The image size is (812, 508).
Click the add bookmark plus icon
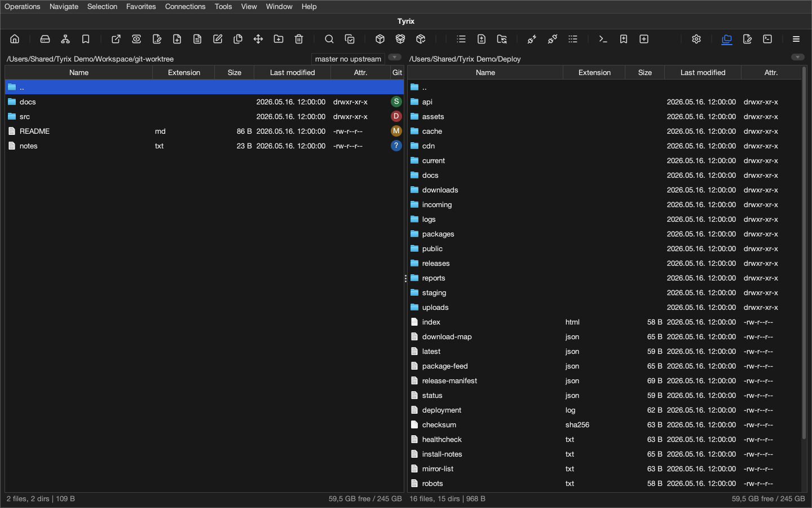coord(624,39)
